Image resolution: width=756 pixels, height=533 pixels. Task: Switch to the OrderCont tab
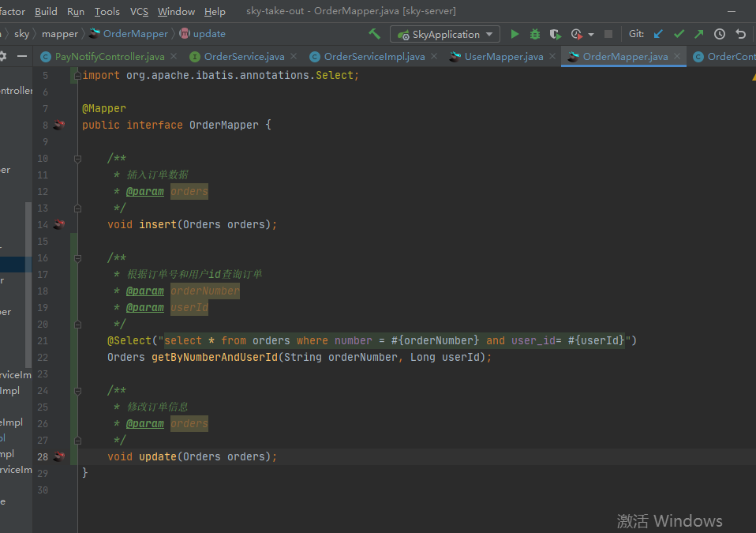pos(724,56)
